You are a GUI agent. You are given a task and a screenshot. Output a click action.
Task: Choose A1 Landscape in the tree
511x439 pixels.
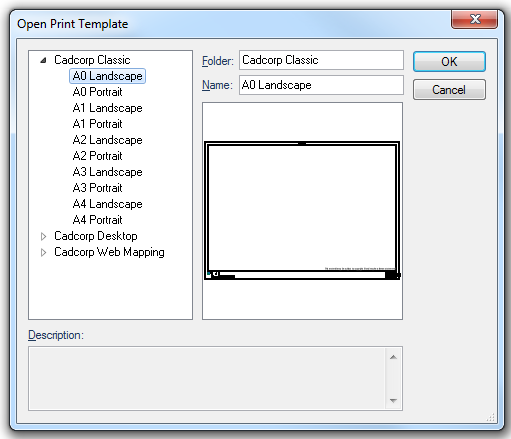click(x=107, y=108)
